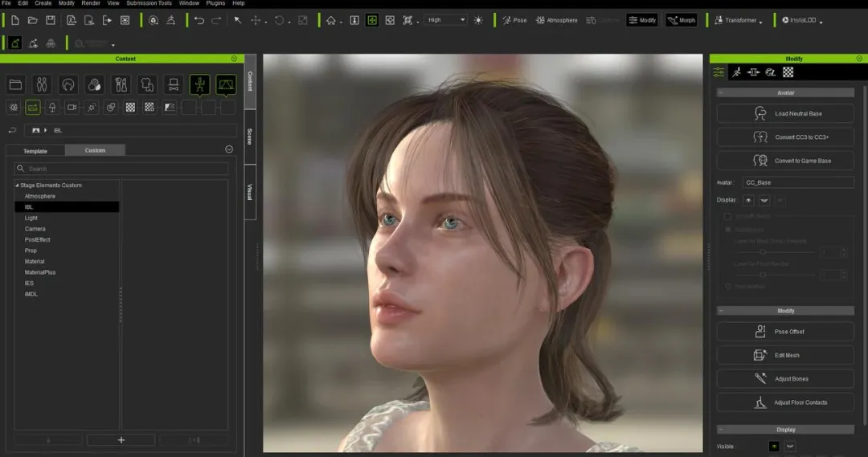The height and width of the screenshot is (457, 868).
Task: Switch to the Template tab
Action: point(35,150)
